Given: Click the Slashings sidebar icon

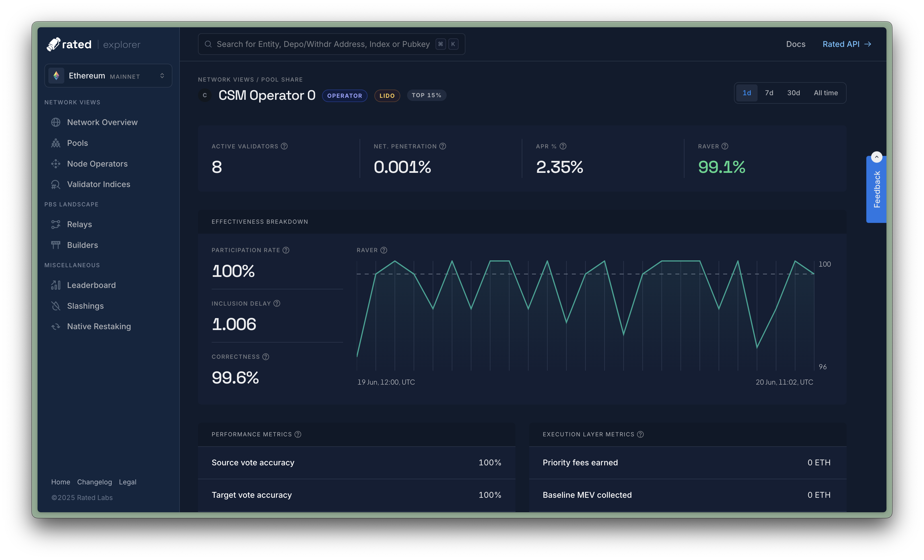Looking at the screenshot, I should pyautogui.click(x=55, y=306).
